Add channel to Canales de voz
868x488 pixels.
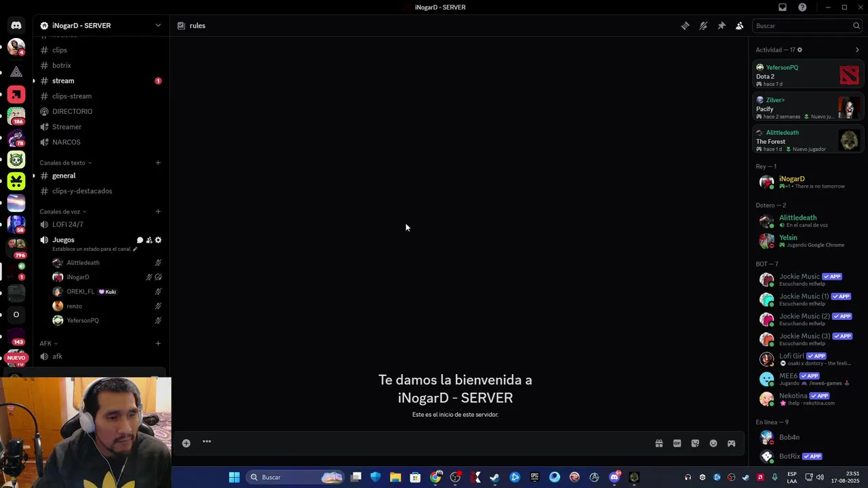coord(158,211)
